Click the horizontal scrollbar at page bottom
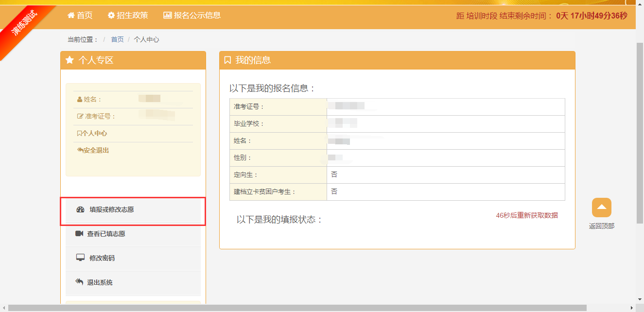The height and width of the screenshot is (312, 644). [x=296, y=308]
